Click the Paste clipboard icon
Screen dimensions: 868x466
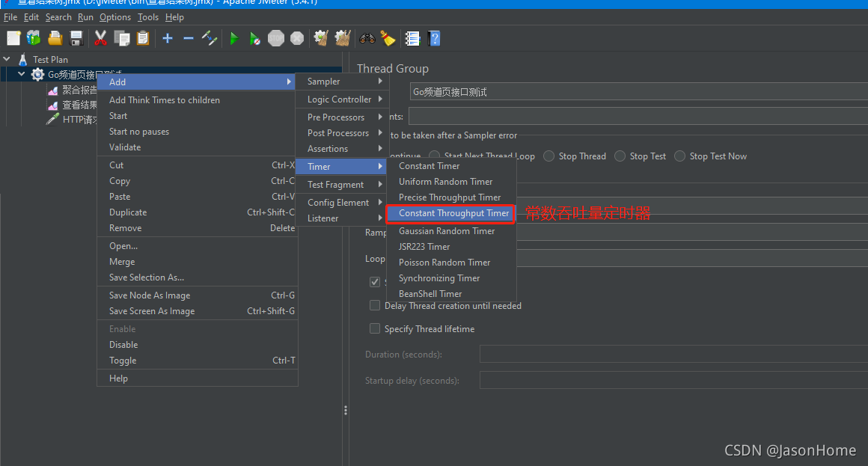coord(143,38)
